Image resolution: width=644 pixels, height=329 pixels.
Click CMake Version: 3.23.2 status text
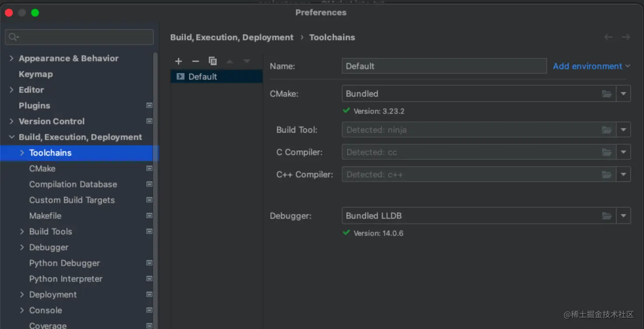pyautogui.click(x=379, y=111)
